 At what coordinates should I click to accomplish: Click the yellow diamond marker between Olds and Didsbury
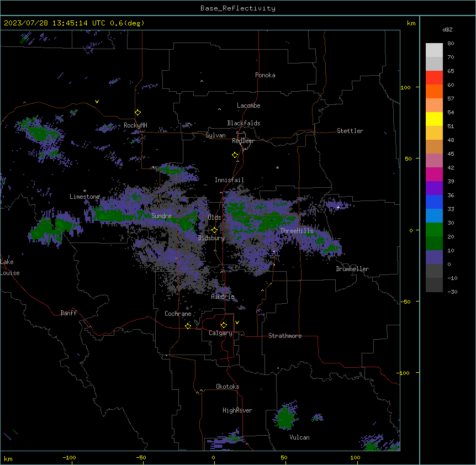[x=215, y=230]
